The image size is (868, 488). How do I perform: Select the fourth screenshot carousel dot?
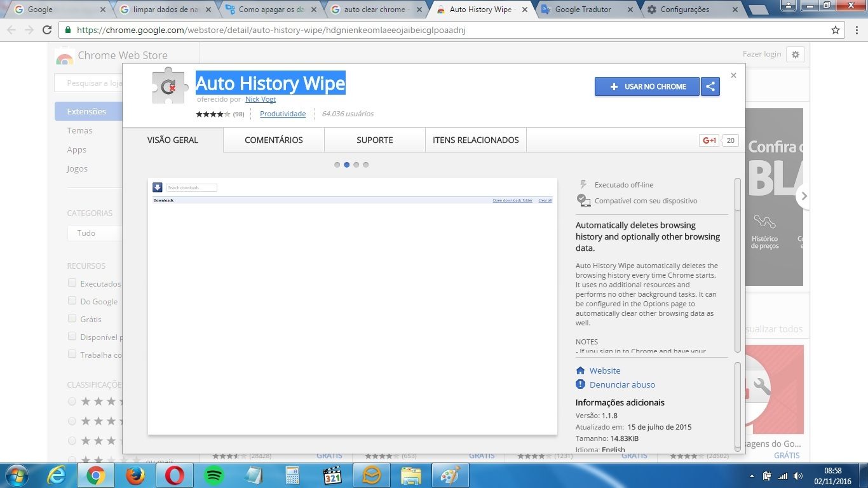[366, 165]
